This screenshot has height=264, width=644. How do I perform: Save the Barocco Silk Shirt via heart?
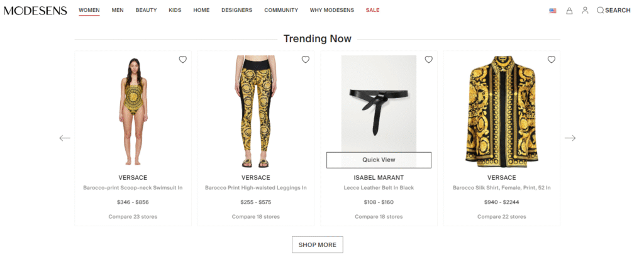point(552,60)
